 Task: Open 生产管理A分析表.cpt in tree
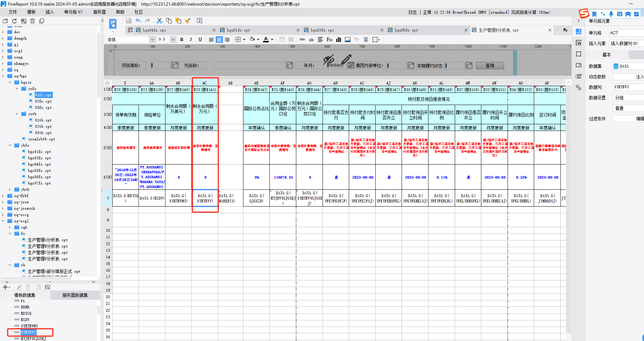[x=48, y=240]
